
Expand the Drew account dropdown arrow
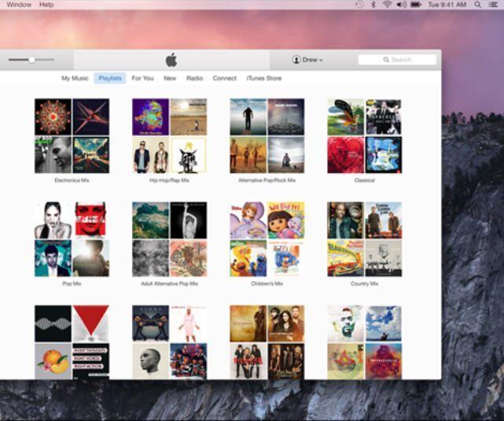point(321,60)
